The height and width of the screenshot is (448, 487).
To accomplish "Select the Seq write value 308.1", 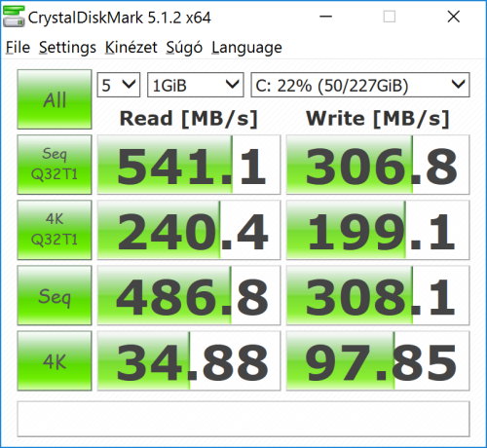I will [378, 295].
